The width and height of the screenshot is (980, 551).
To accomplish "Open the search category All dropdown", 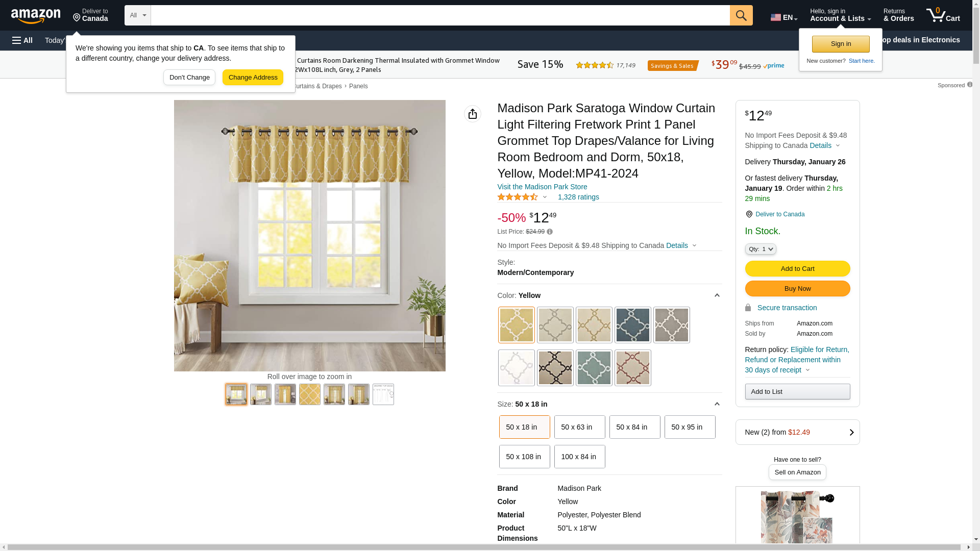I will tap(138, 15).
